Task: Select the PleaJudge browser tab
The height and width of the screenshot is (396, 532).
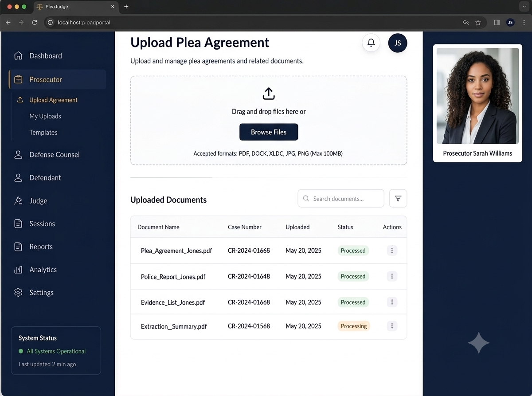Action: [76, 7]
